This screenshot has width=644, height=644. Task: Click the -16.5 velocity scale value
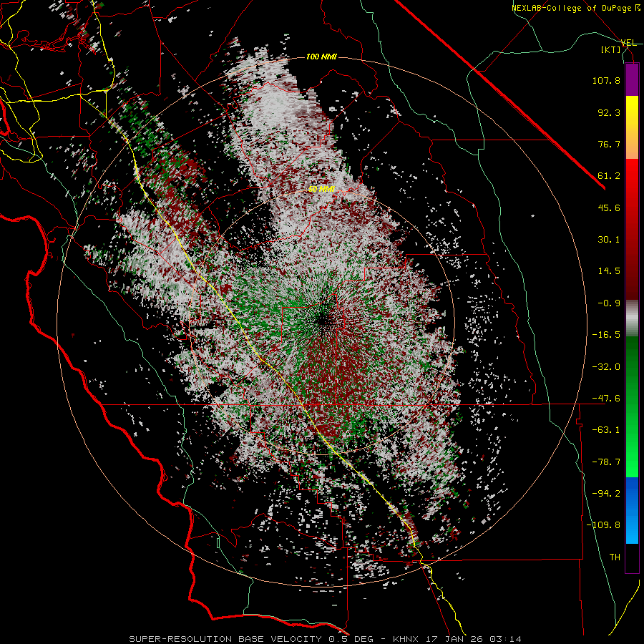[x=606, y=335]
